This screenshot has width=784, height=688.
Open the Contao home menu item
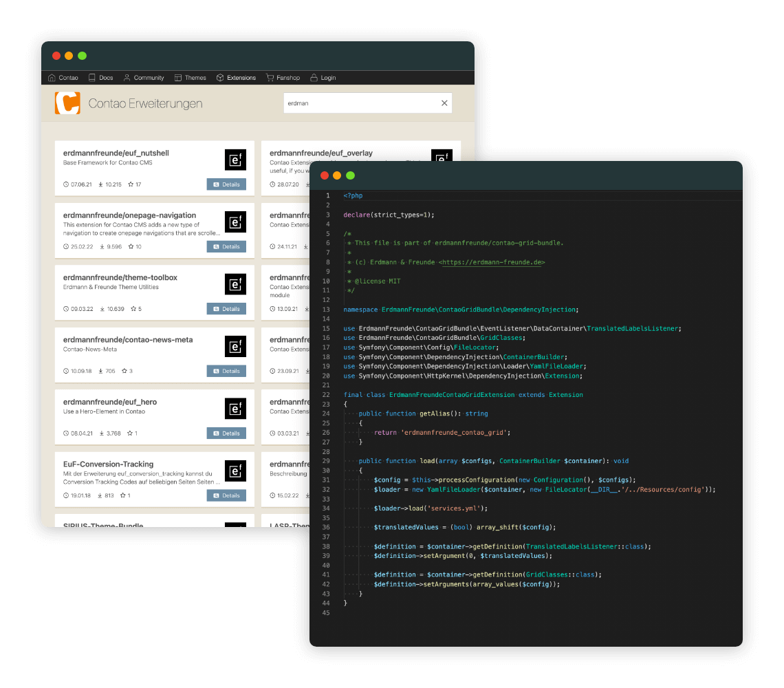click(x=63, y=78)
